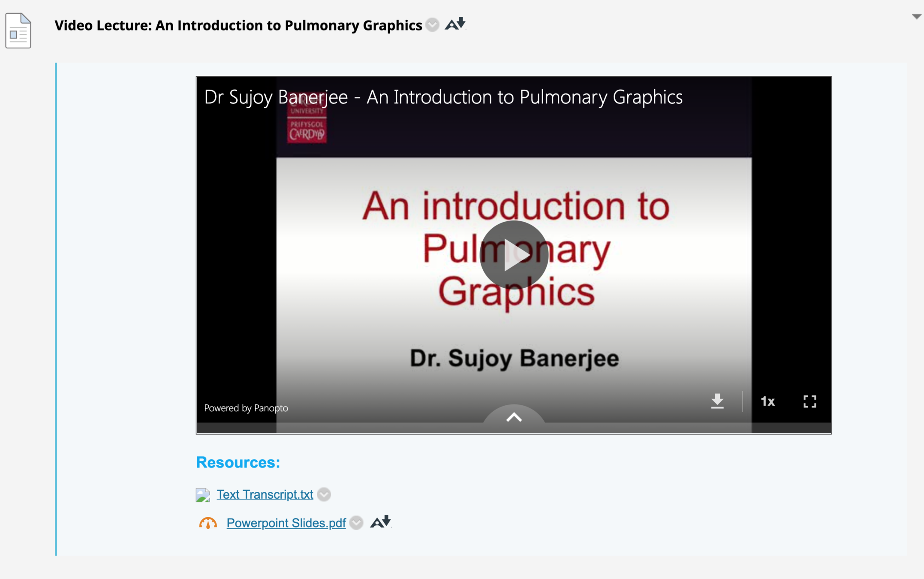This screenshot has height=579, width=924.
Task: Click the Powered by Panopto label
Action: (x=246, y=408)
